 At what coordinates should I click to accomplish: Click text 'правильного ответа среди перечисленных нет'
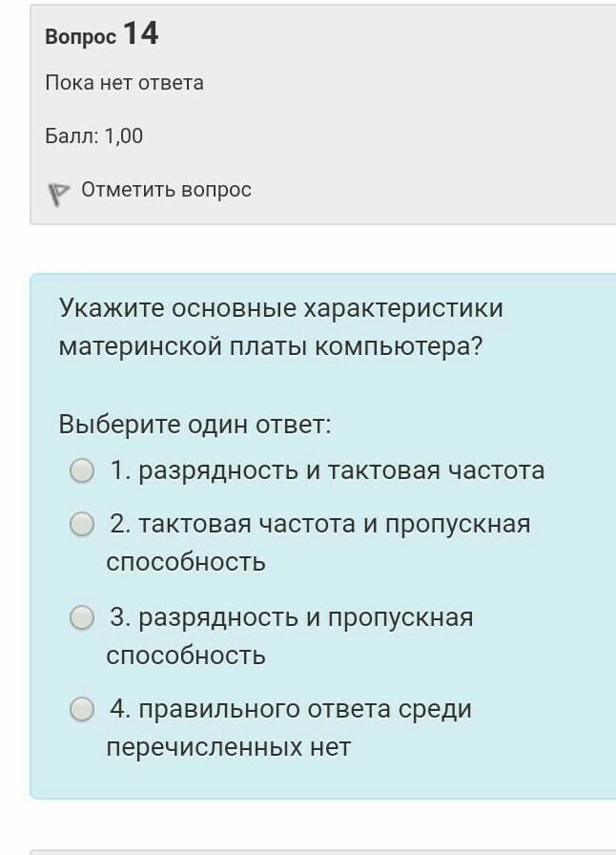[x=305, y=709]
